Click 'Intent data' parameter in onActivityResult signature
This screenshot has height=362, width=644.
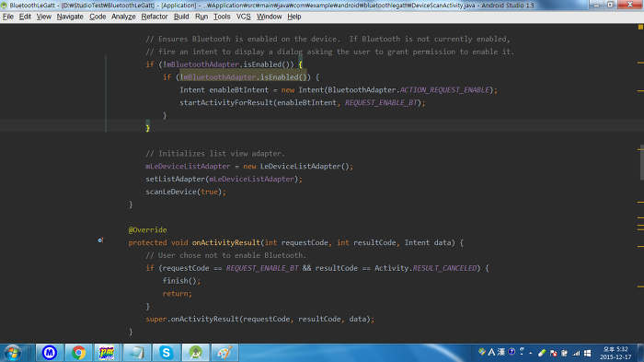click(428, 242)
